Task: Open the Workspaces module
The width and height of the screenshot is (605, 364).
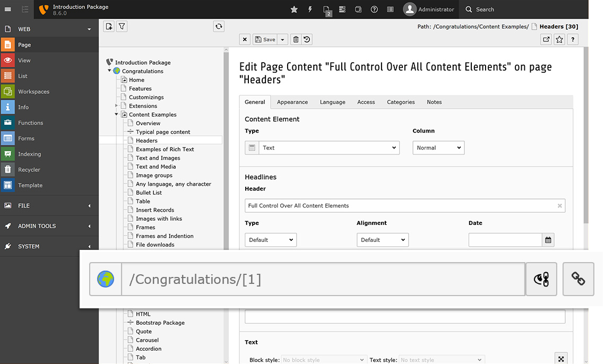Action: point(49,91)
